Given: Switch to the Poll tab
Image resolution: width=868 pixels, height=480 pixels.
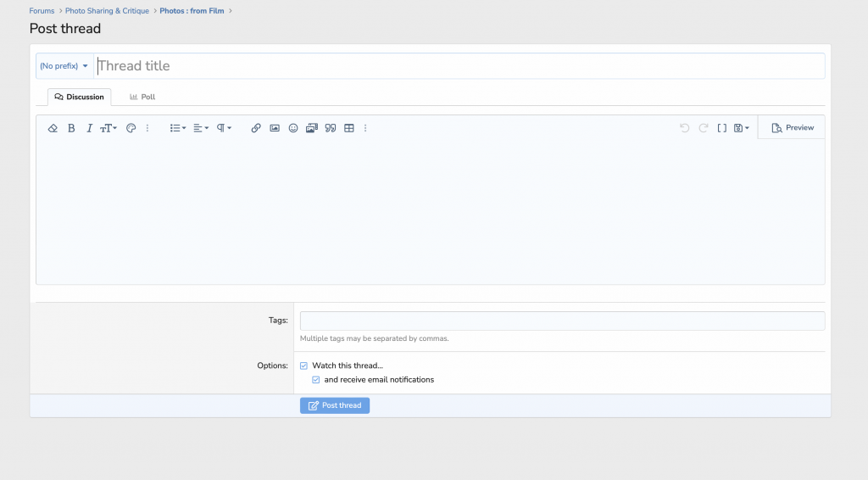Looking at the screenshot, I should point(142,97).
